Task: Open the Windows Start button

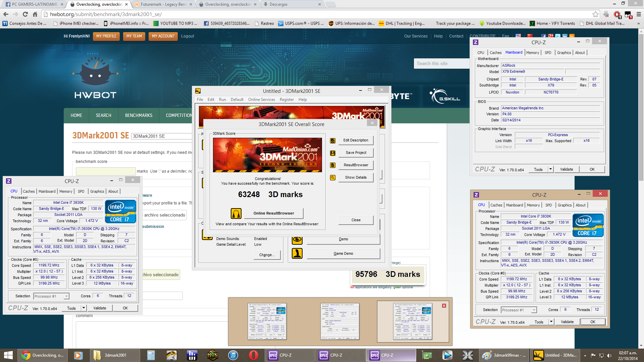Action: 8,355
